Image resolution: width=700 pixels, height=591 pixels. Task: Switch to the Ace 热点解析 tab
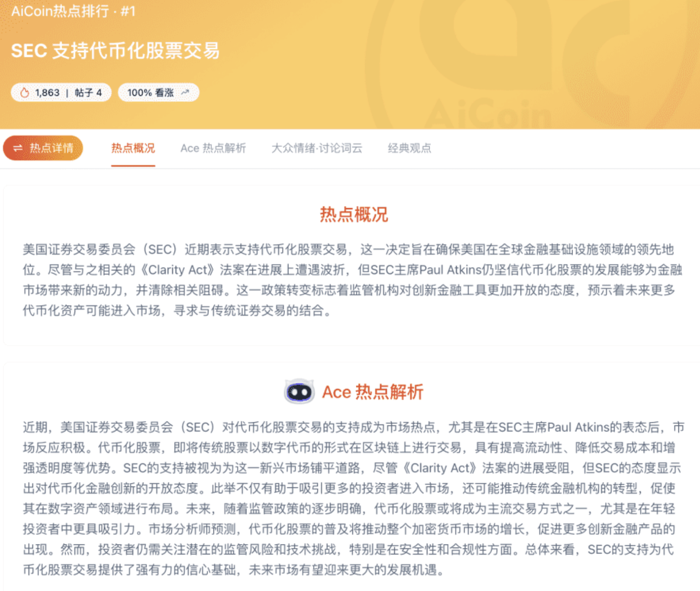[213, 148]
